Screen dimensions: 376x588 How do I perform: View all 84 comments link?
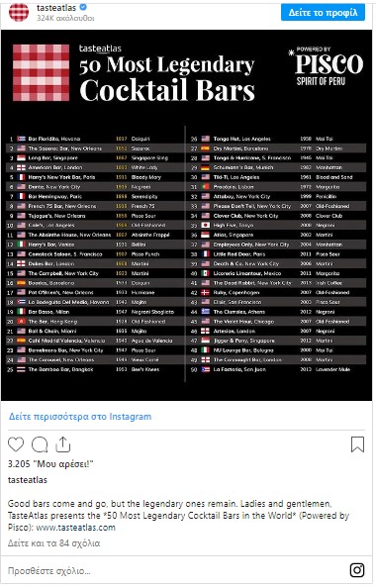54,543
